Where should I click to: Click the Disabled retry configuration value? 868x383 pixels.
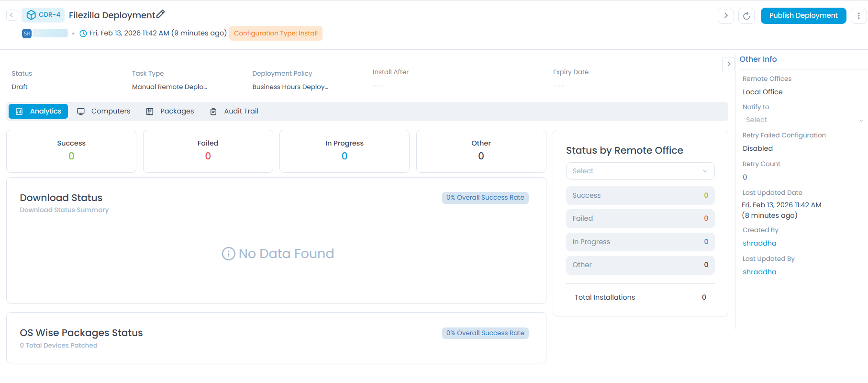[757, 148]
